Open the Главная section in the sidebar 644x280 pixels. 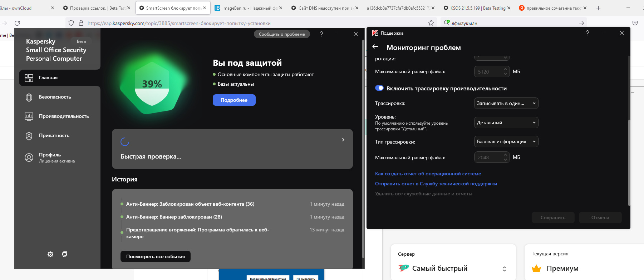[60, 78]
